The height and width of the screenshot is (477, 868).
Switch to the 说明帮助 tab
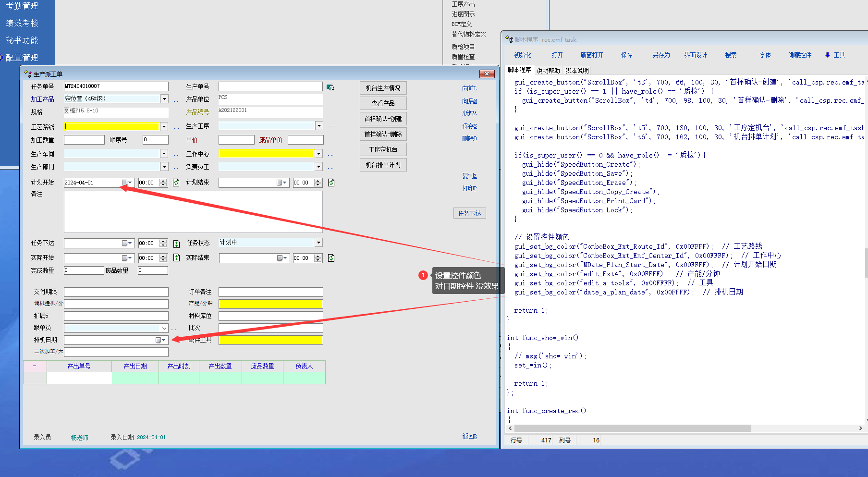pos(548,71)
